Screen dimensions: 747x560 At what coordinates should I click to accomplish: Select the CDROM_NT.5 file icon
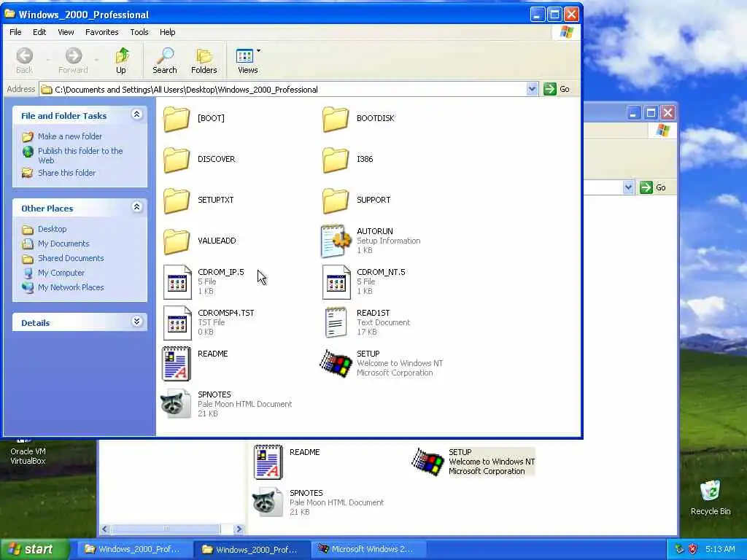(336, 282)
